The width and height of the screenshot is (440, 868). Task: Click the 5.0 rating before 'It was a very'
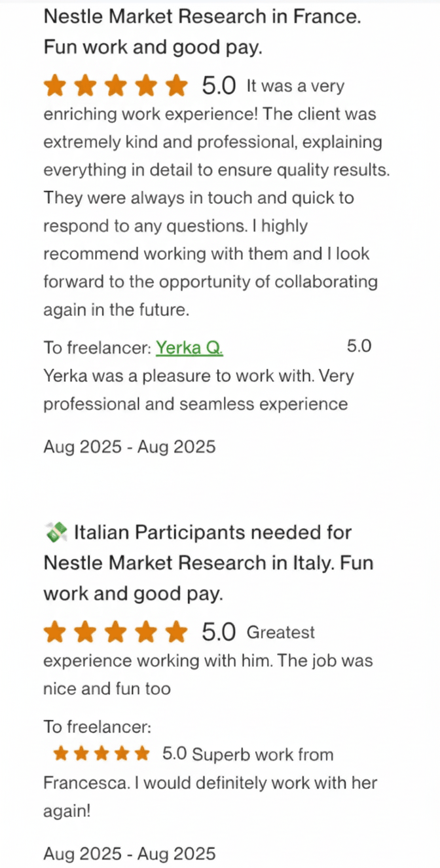219,86
